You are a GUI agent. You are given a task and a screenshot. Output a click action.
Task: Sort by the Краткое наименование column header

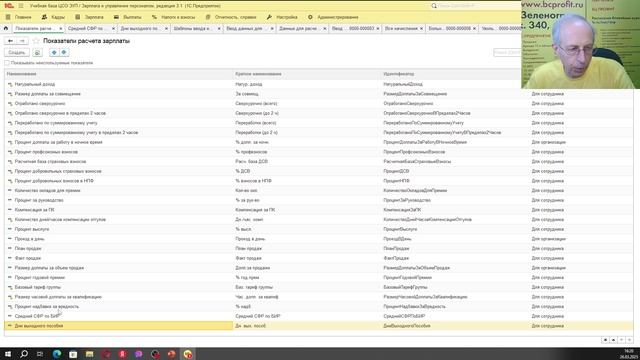[307, 74]
